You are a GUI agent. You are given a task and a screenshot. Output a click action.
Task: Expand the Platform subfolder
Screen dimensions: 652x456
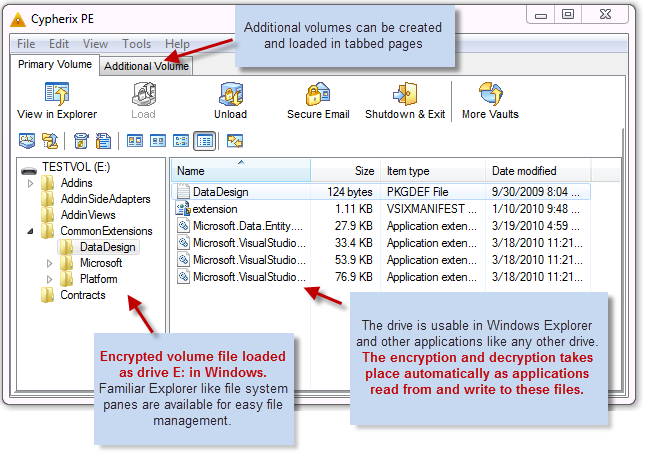(x=49, y=279)
